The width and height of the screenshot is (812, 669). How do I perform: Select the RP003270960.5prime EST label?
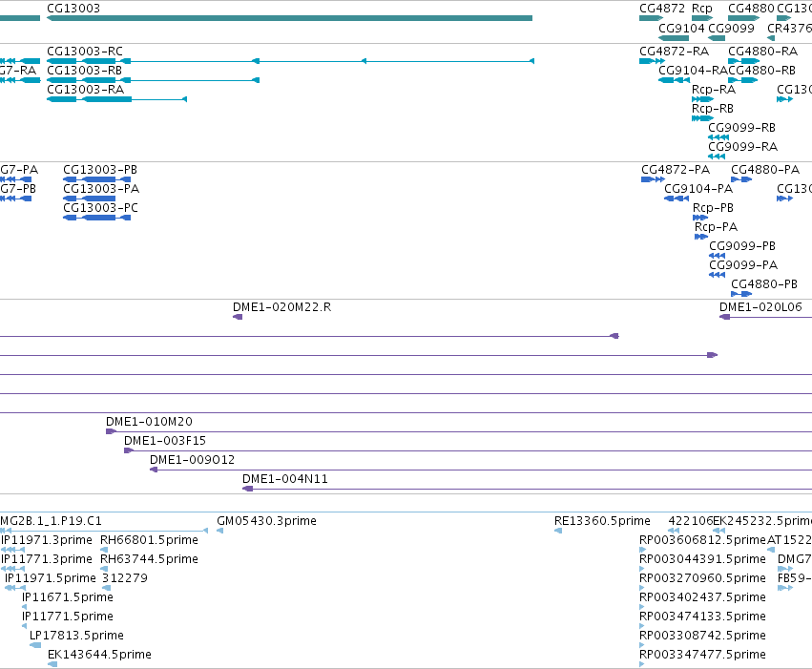(702, 578)
